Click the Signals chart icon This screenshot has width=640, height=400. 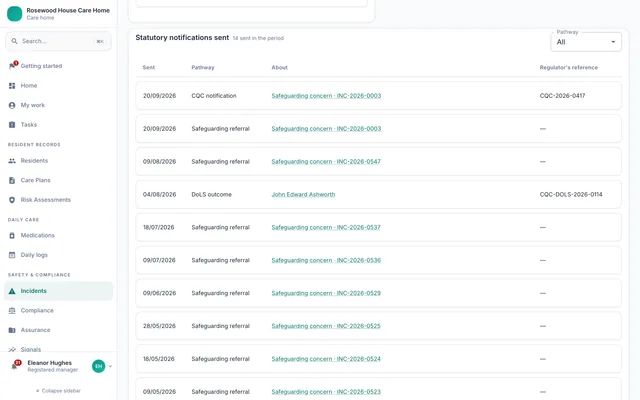[12, 349]
